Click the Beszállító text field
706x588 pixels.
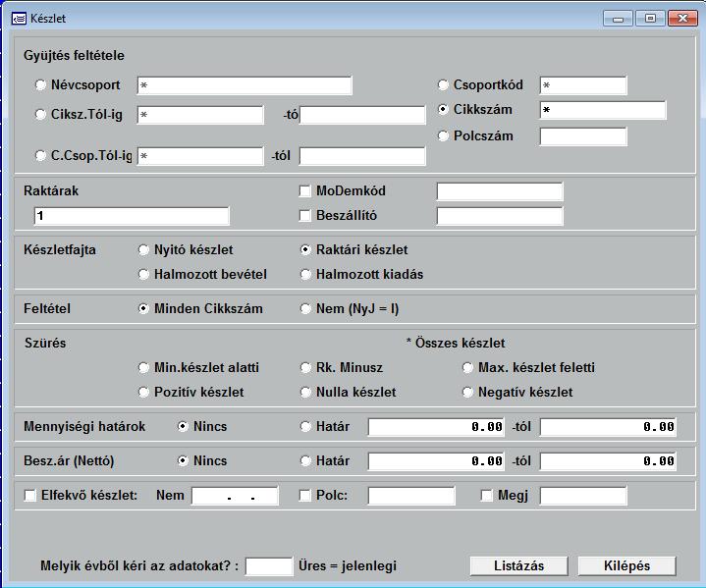click(500, 216)
